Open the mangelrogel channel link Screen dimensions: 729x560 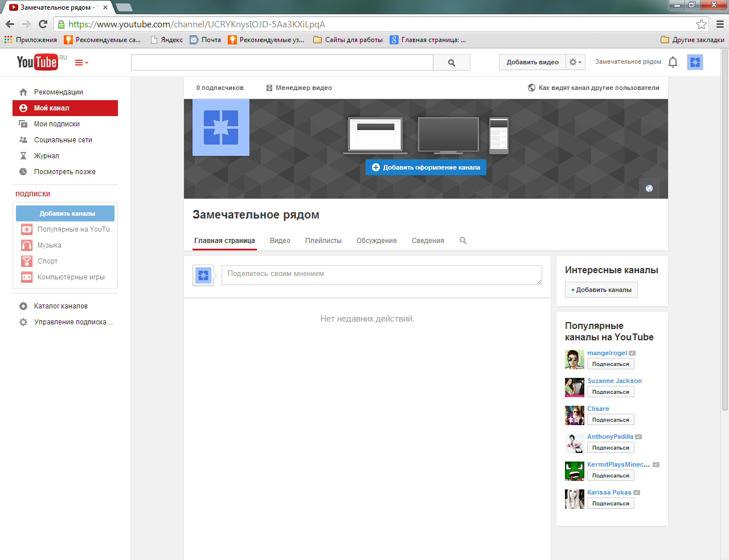pyautogui.click(x=607, y=353)
